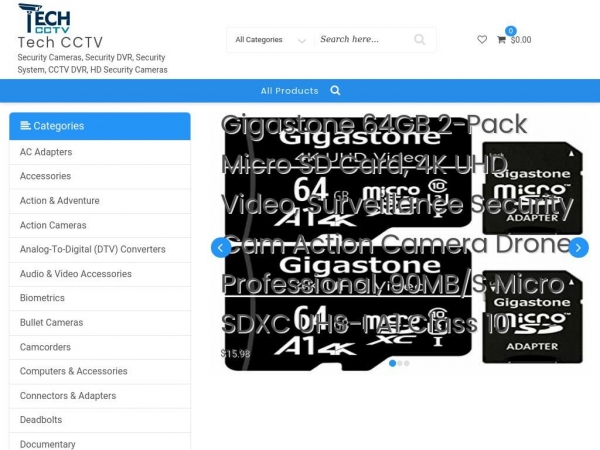
Task: Click the $15.98 product price
Action: click(236, 354)
